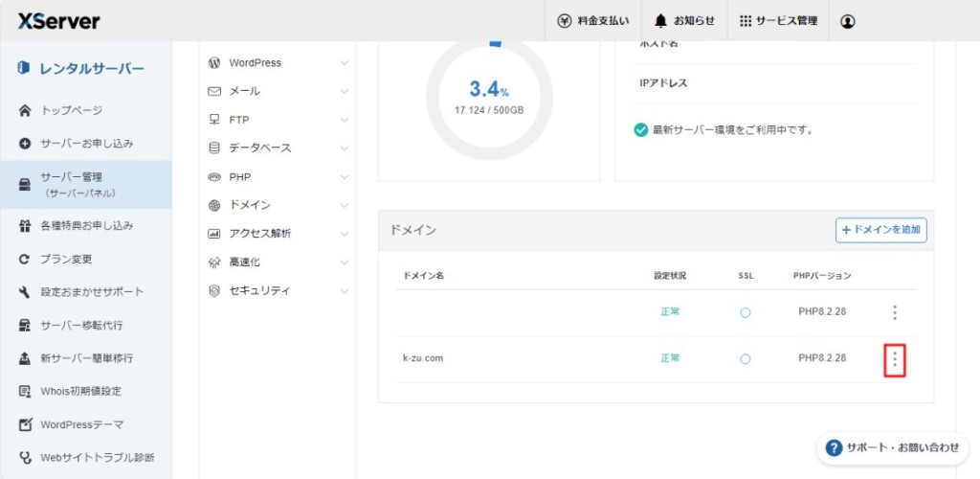Image resolution: width=980 pixels, height=479 pixels.
Task: Open the お知らせ notifications bell
Action: 683,21
